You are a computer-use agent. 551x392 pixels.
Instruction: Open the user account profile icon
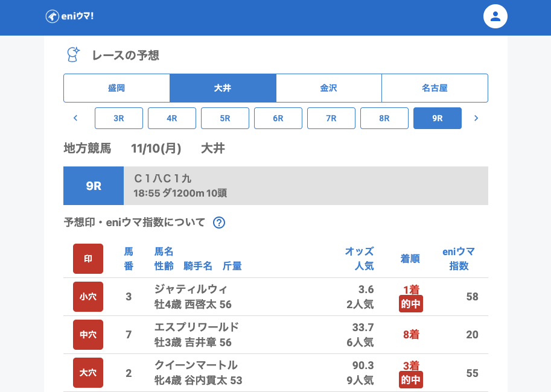(495, 16)
